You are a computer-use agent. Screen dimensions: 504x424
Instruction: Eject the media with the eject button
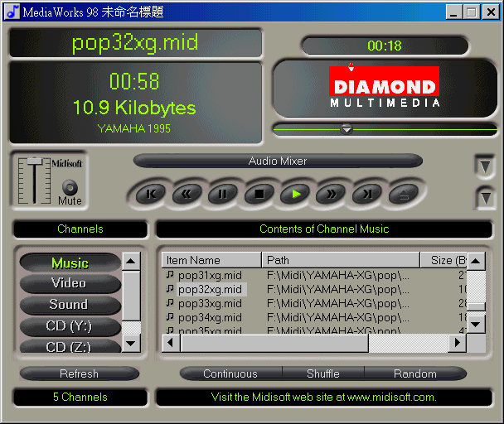(x=404, y=194)
